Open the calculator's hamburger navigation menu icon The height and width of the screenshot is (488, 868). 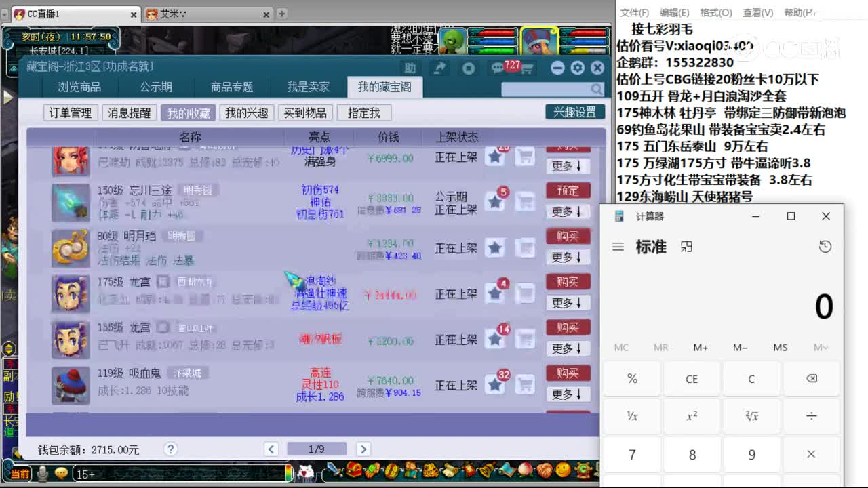pos(618,247)
